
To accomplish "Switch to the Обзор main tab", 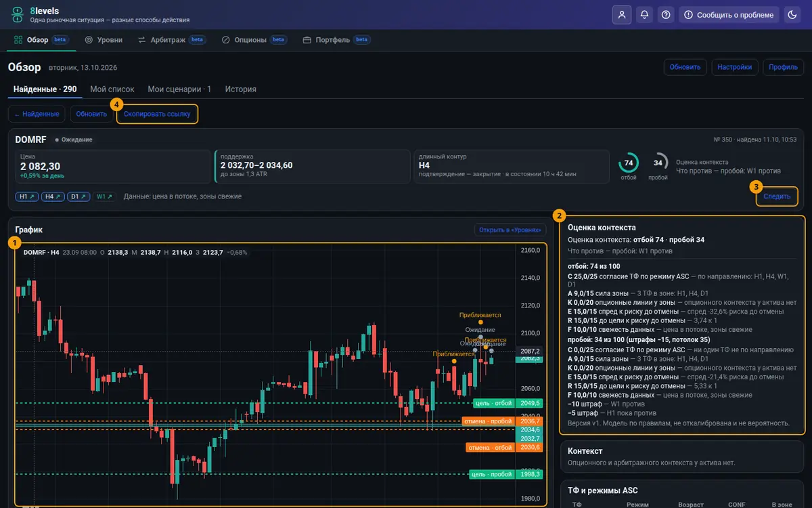I will (41, 40).
